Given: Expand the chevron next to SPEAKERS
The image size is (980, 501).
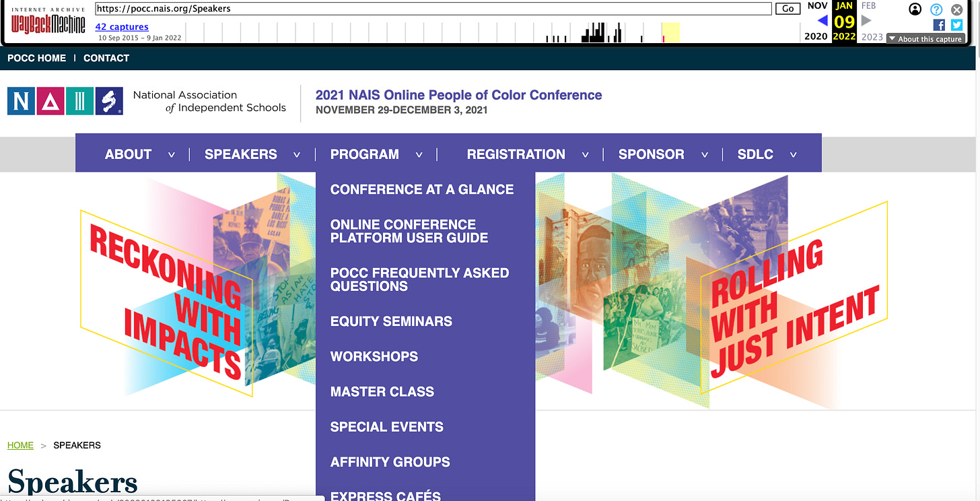Looking at the screenshot, I should [x=297, y=155].
